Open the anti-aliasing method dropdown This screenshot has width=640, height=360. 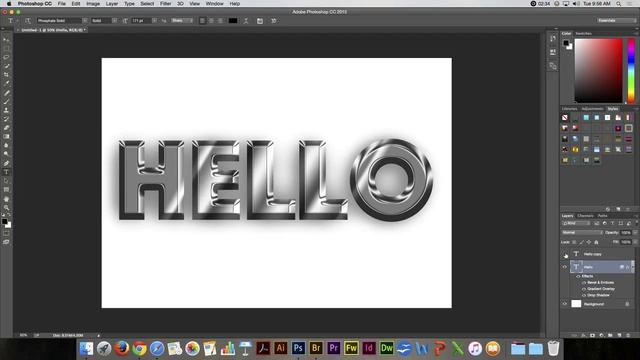click(182, 21)
